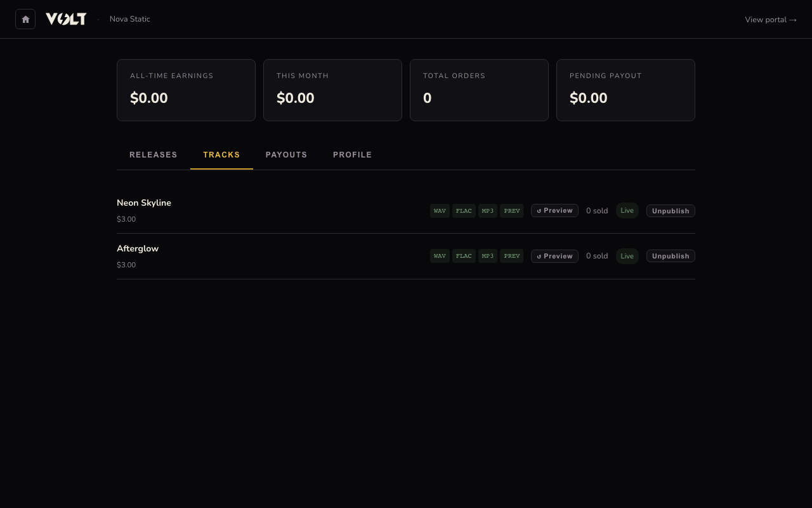The width and height of the screenshot is (812, 508).
Task: Open the Total Orders card
Action: click(479, 90)
